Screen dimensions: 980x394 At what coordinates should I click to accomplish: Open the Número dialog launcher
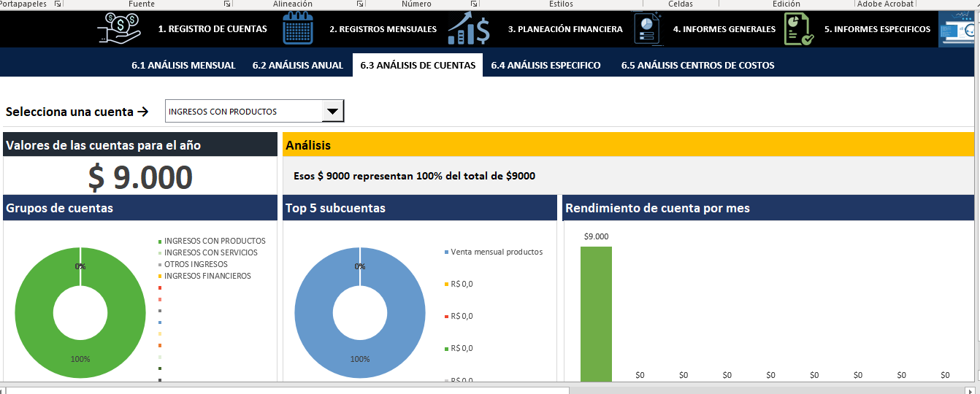click(473, 4)
